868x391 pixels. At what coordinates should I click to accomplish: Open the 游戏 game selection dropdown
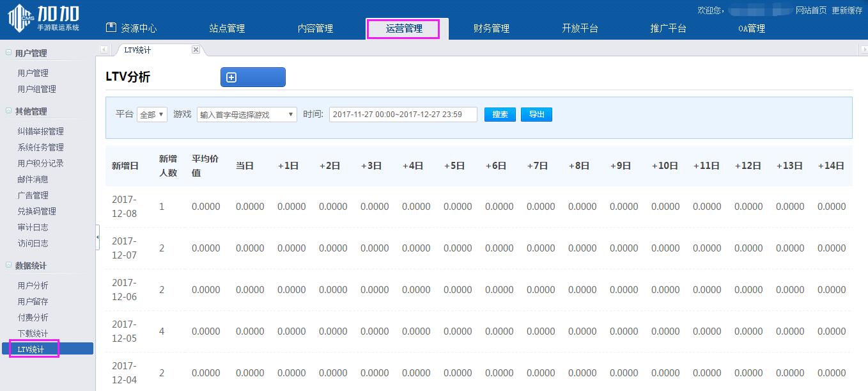pos(247,115)
